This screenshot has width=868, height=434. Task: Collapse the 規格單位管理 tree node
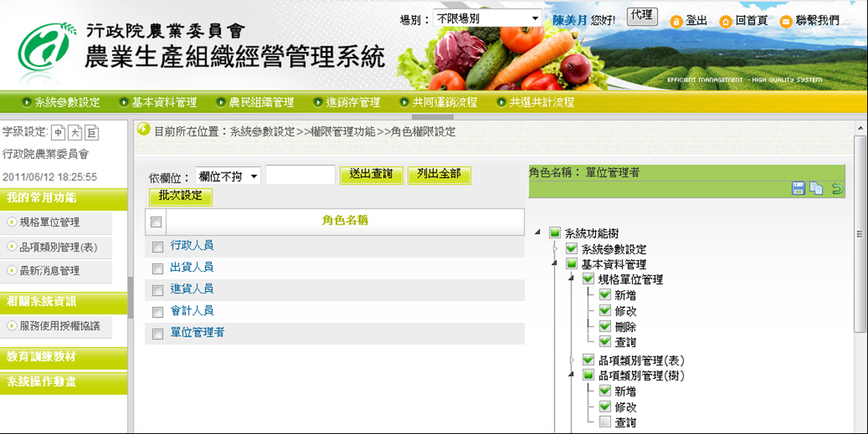click(x=571, y=280)
